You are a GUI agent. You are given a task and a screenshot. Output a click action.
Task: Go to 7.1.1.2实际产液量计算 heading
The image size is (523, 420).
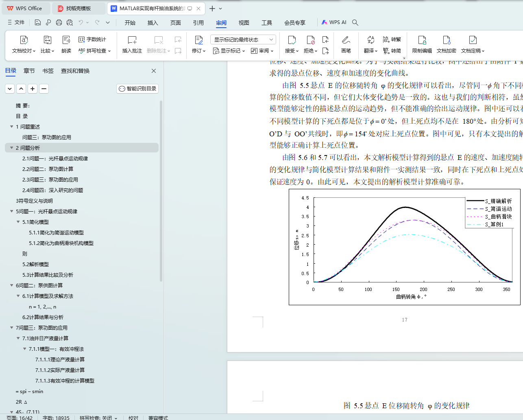coord(60,370)
